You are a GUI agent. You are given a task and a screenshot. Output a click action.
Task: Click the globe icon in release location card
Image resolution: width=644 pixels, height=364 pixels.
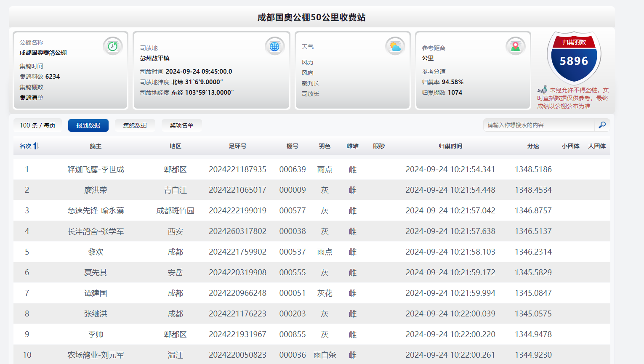pos(274,46)
